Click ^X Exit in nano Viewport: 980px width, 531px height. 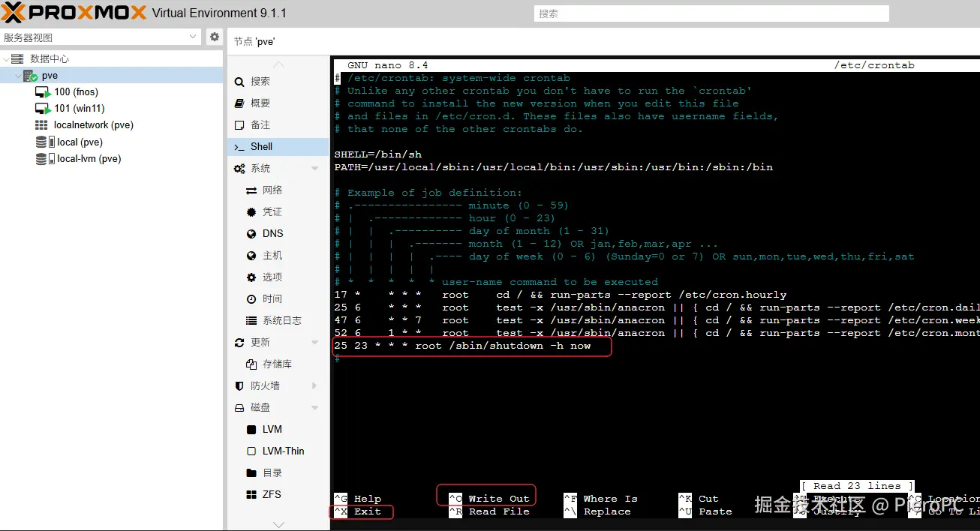tap(357, 511)
